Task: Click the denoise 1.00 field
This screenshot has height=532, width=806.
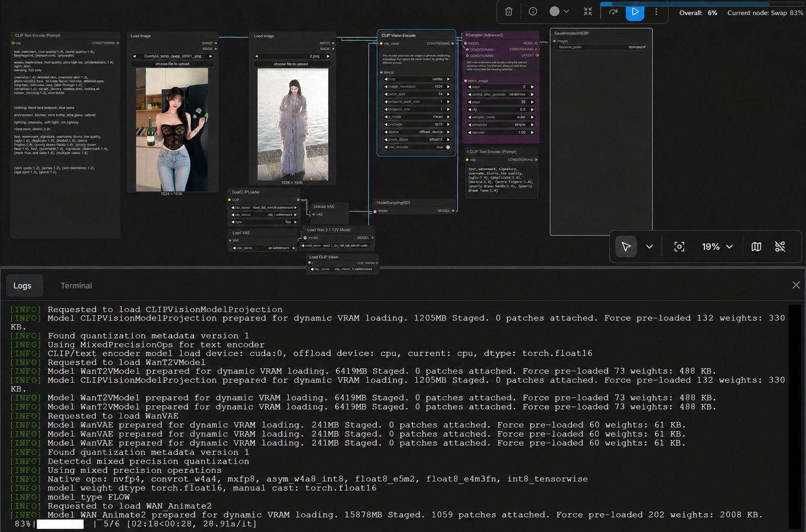Action: pyautogui.click(x=501, y=133)
